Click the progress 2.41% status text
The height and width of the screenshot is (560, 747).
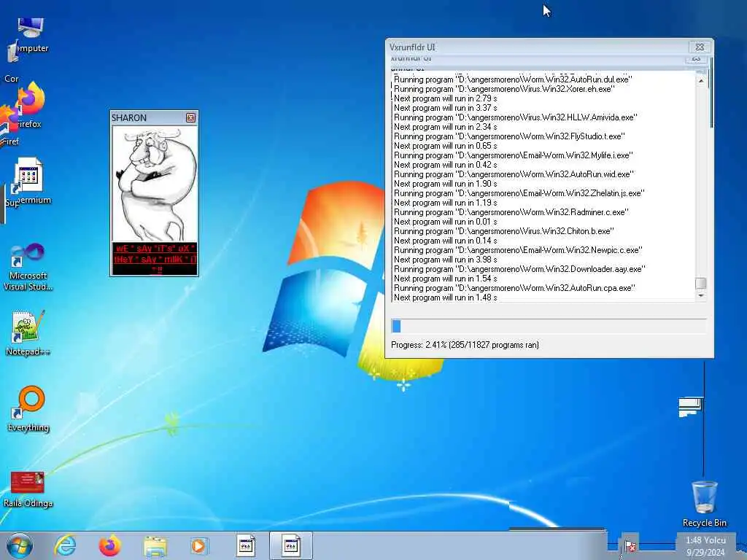click(x=465, y=345)
